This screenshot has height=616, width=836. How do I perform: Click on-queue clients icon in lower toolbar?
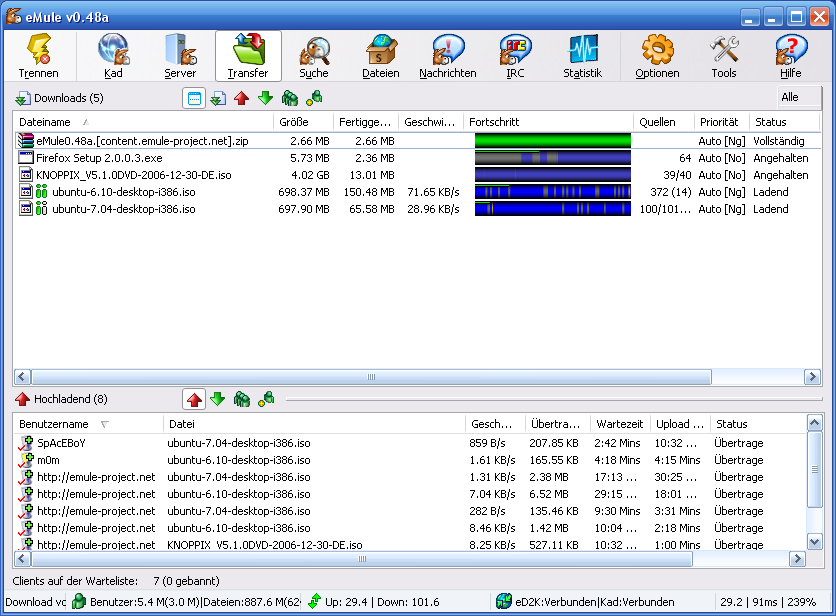[x=242, y=398]
